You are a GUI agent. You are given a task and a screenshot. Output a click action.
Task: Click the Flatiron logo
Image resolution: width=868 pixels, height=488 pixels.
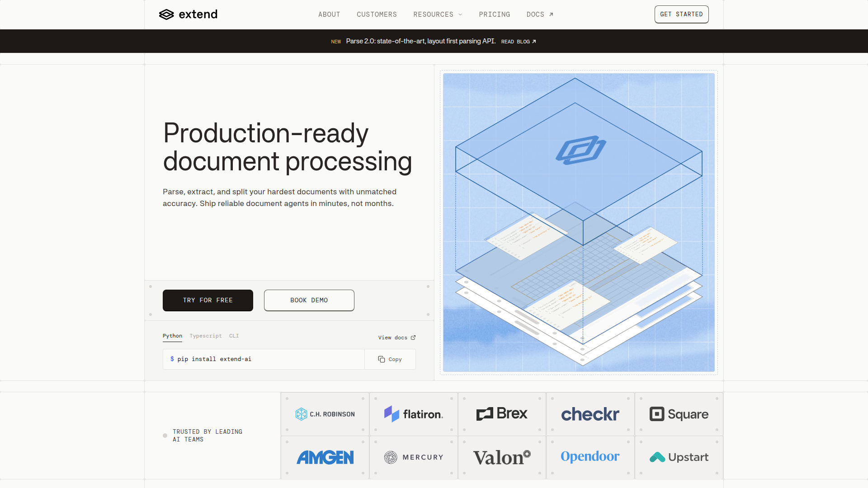pos(414,414)
